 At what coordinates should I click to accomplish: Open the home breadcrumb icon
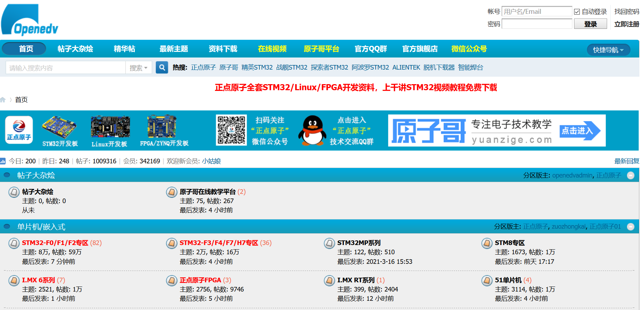pyautogui.click(x=3, y=100)
